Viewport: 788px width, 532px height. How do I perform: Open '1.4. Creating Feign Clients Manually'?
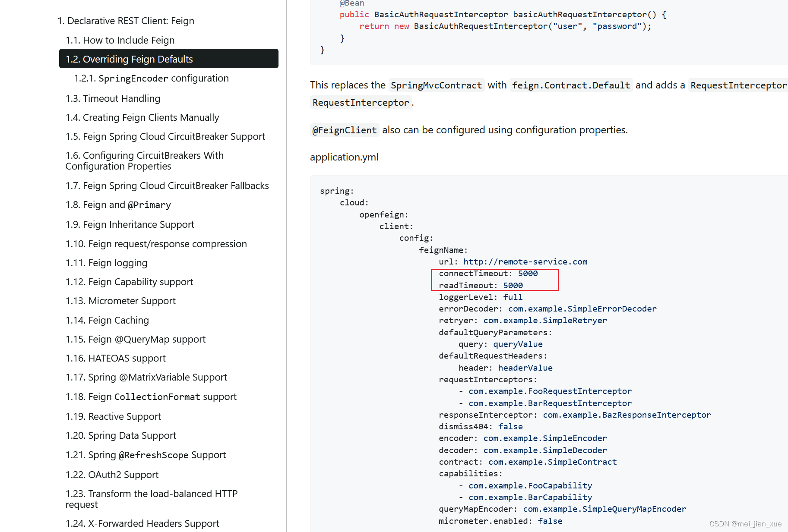tap(142, 117)
